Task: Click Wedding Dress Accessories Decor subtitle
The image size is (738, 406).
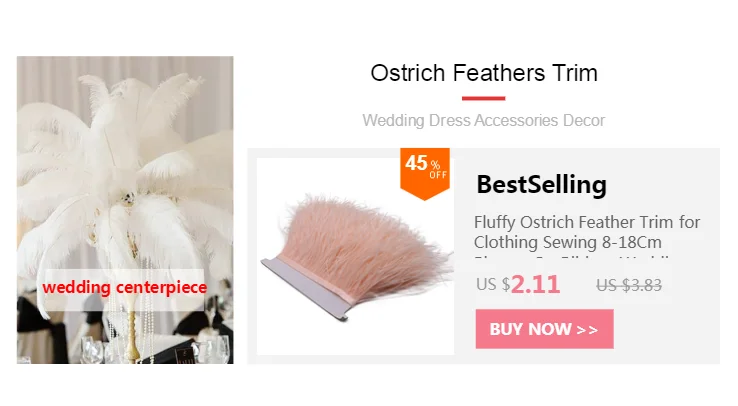Action: click(x=483, y=120)
